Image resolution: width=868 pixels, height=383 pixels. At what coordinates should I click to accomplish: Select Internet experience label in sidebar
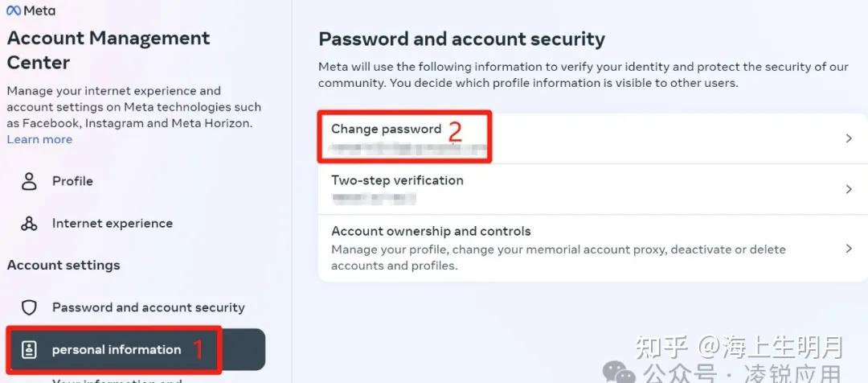point(113,224)
